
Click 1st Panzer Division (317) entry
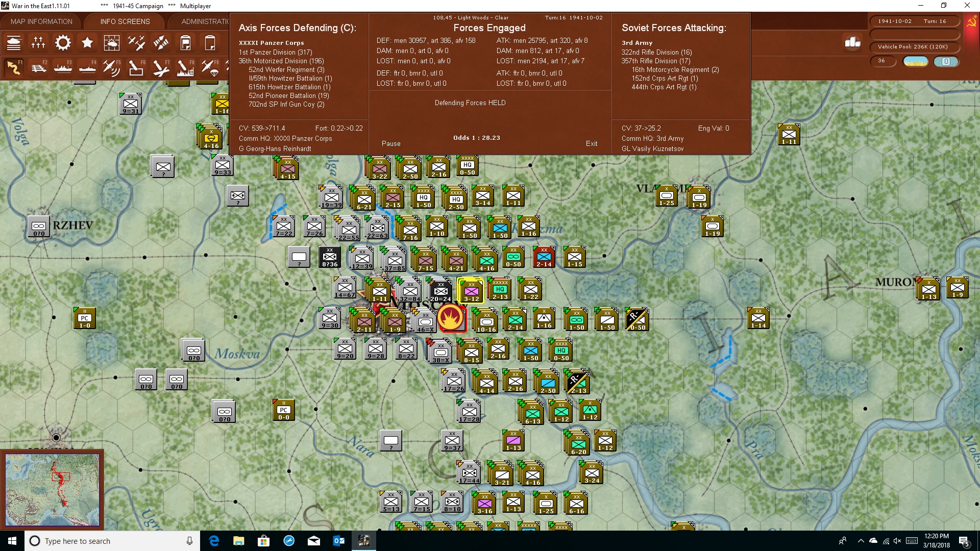point(275,52)
